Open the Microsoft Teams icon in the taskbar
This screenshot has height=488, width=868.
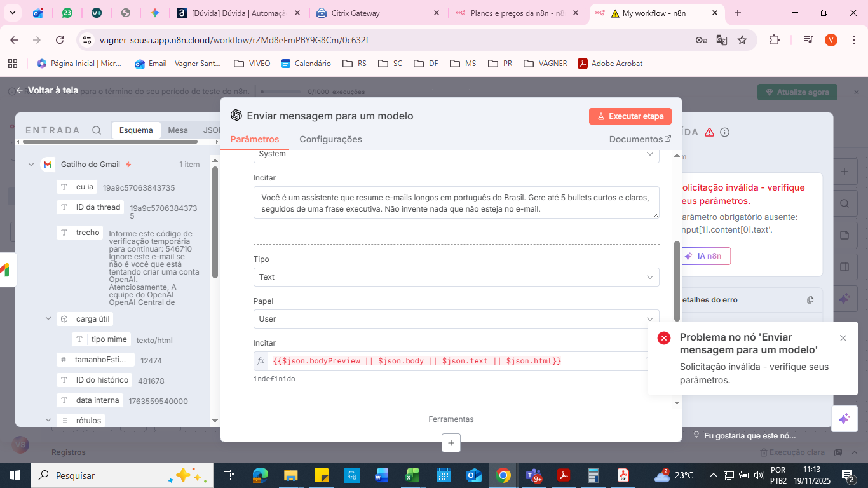pos(532,475)
